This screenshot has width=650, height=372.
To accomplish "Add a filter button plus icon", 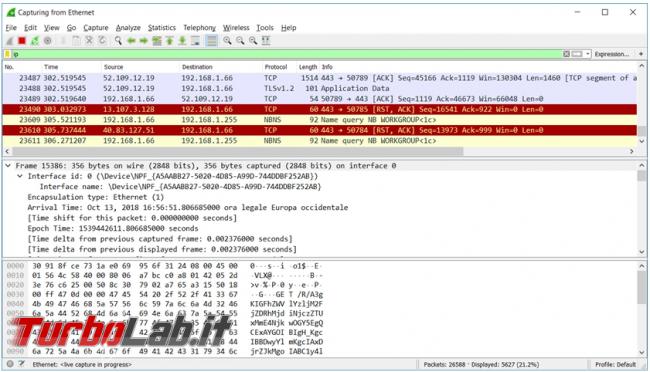I will pos(640,54).
